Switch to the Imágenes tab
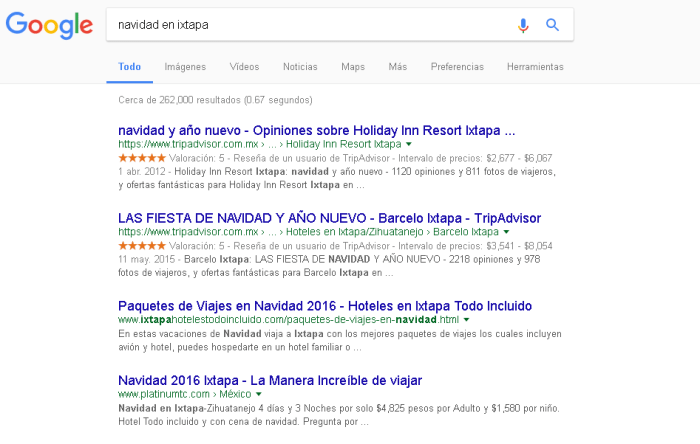The height and width of the screenshot is (444, 700). click(185, 67)
